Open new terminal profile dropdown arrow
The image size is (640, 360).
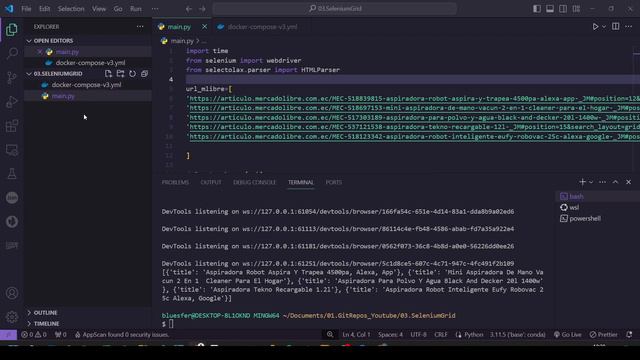click(x=591, y=182)
